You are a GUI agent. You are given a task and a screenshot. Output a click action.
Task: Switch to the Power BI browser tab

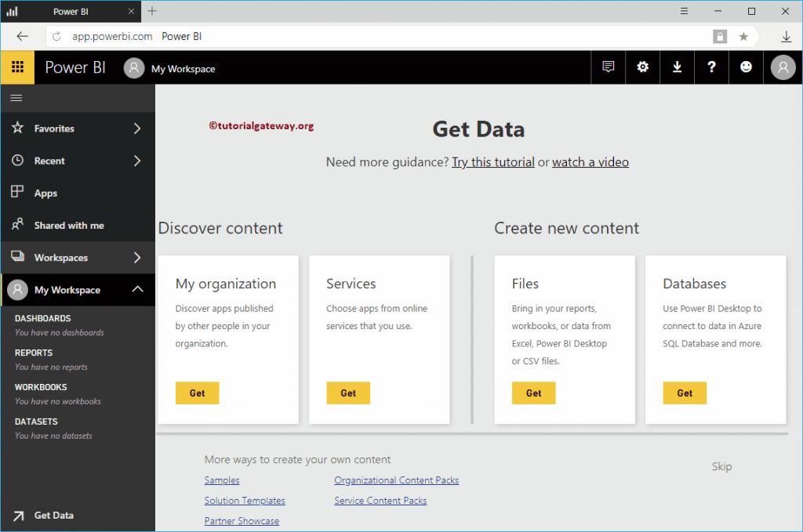coord(71,11)
